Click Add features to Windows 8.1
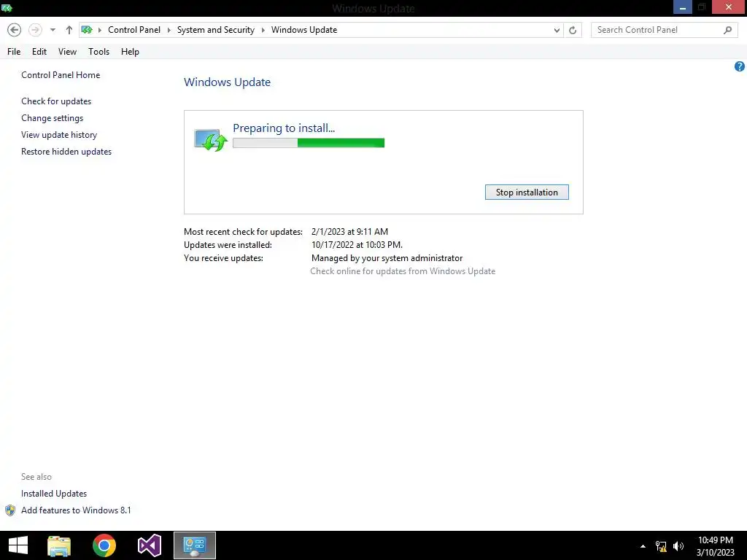This screenshot has width=747, height=560. (x=76, y=510)
